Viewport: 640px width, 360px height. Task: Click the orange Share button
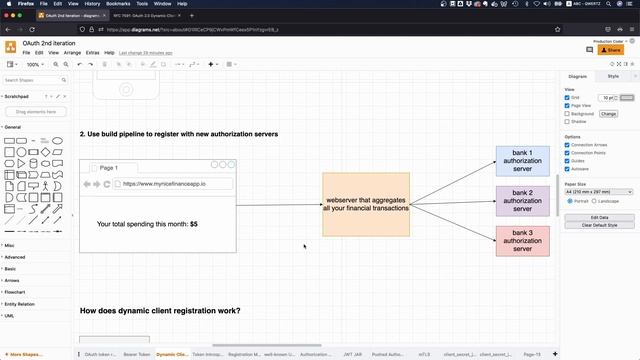[611, 50]
